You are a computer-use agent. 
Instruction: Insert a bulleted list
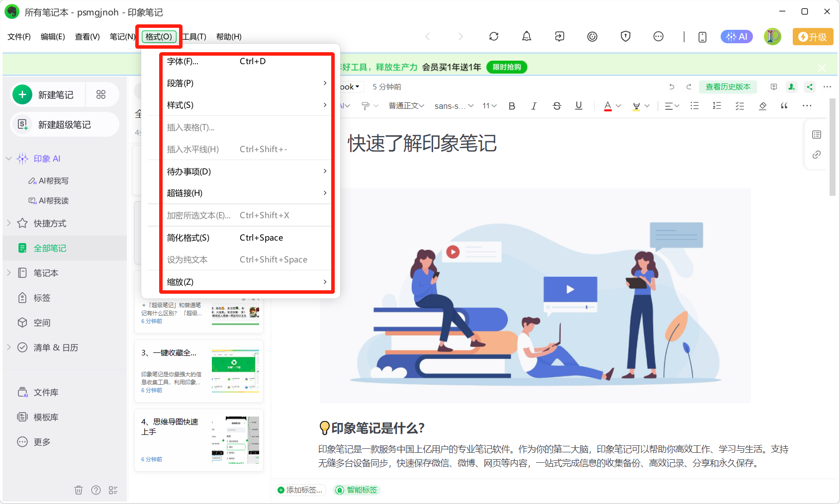694,105
